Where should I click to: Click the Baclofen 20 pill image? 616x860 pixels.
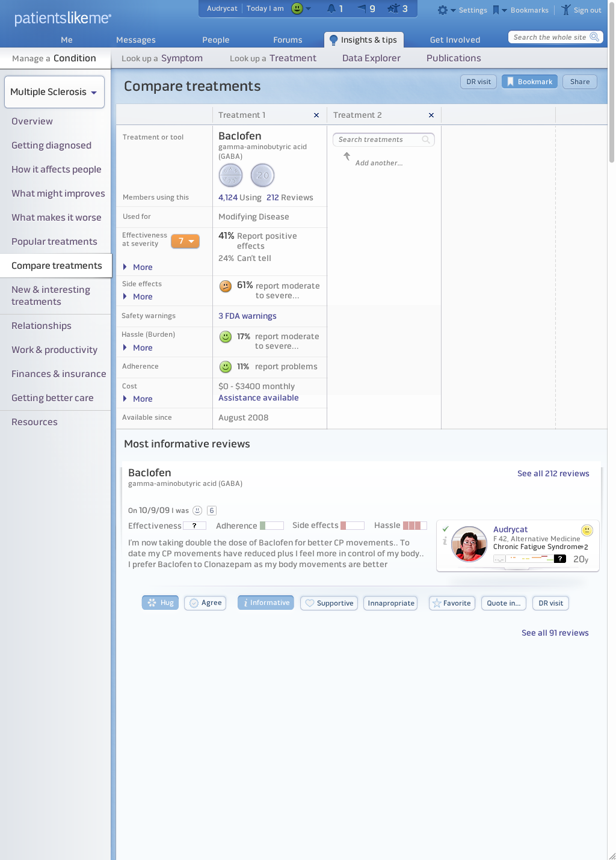point(262,176)
